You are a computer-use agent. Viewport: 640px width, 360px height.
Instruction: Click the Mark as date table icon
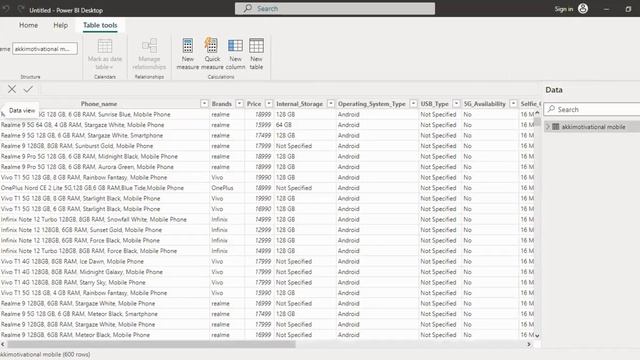105,46
